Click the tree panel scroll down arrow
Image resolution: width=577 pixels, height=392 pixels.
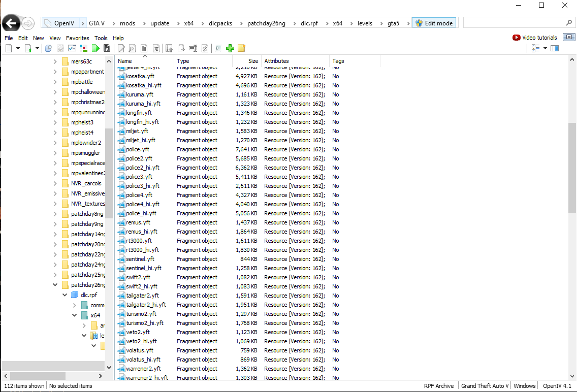[109, 367]
